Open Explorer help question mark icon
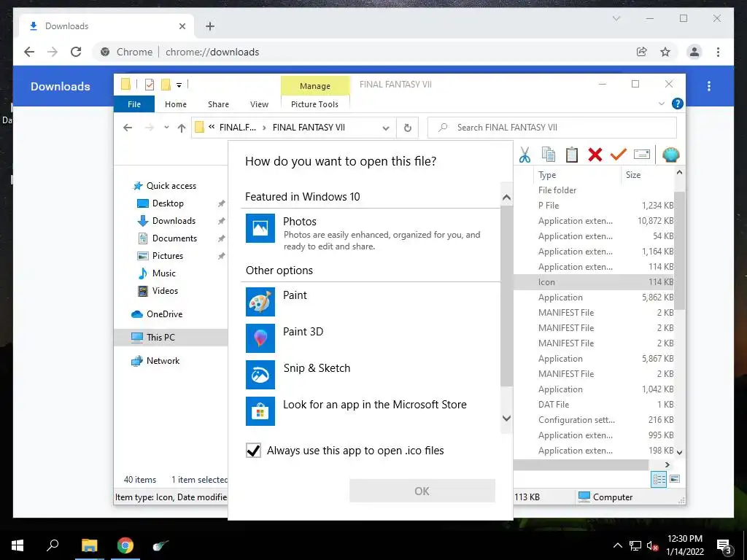 [x=677, y=104]
